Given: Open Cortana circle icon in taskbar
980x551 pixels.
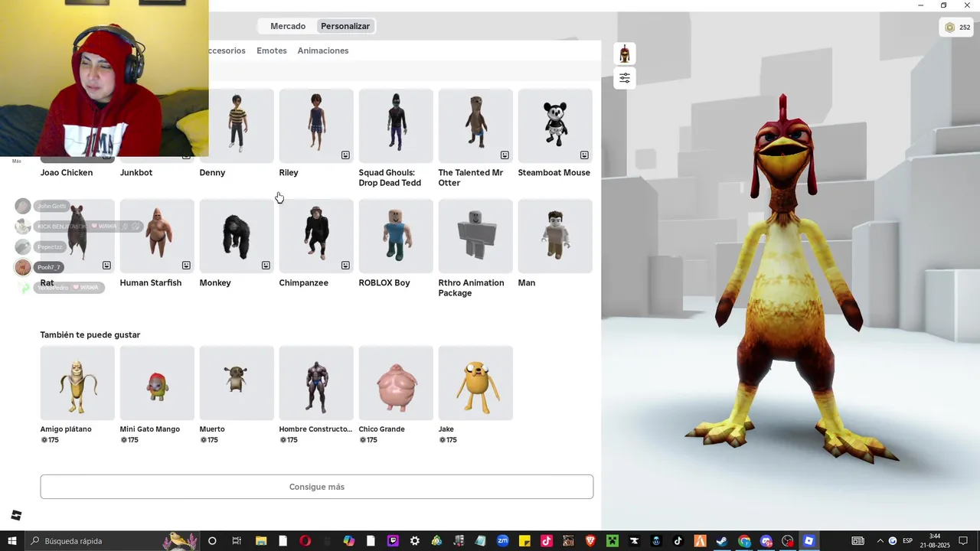Looking at the screenshot, I should pyautogui.click(x=212, y=541).
